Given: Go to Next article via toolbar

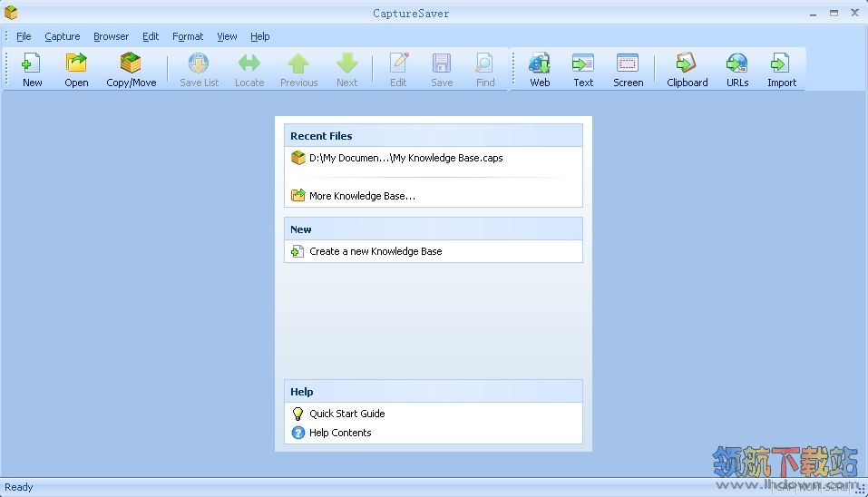Looking at the screenshot, I should pos(347,69).
